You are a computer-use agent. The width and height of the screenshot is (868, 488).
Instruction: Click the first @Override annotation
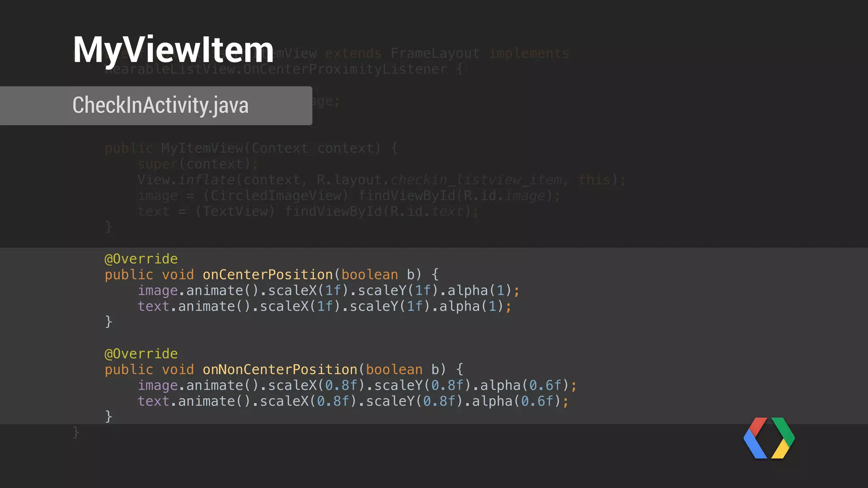tap(141, 259)
